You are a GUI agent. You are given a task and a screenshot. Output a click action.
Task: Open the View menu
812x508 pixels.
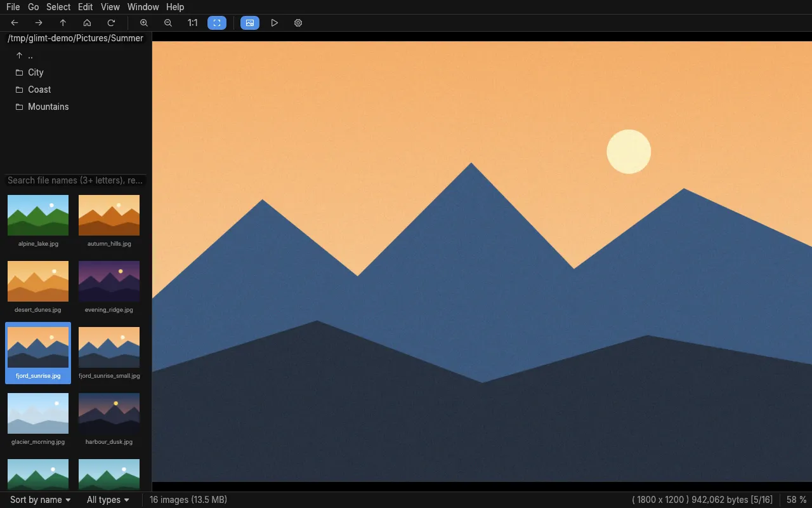tap(110, 7)
